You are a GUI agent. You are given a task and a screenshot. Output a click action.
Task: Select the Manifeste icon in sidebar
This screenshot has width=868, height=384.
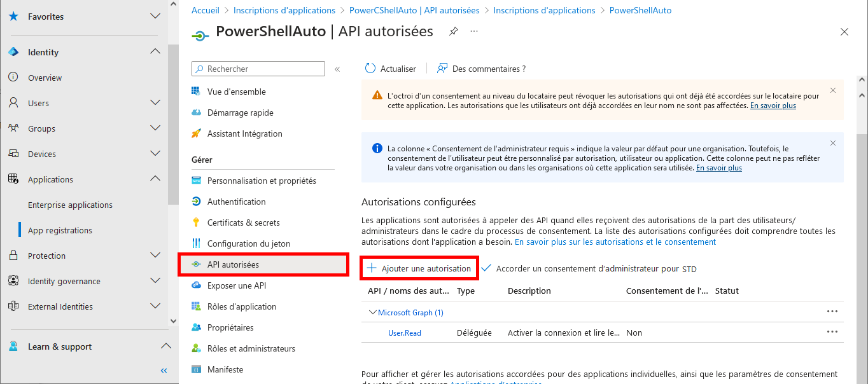[198, 369]
